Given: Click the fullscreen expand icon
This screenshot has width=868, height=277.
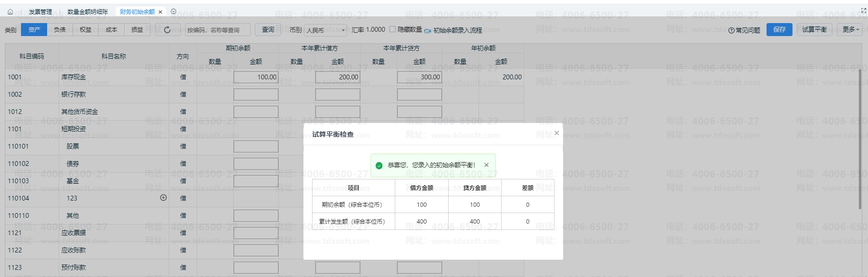Looking at the screenshot, I should [864, 11].
